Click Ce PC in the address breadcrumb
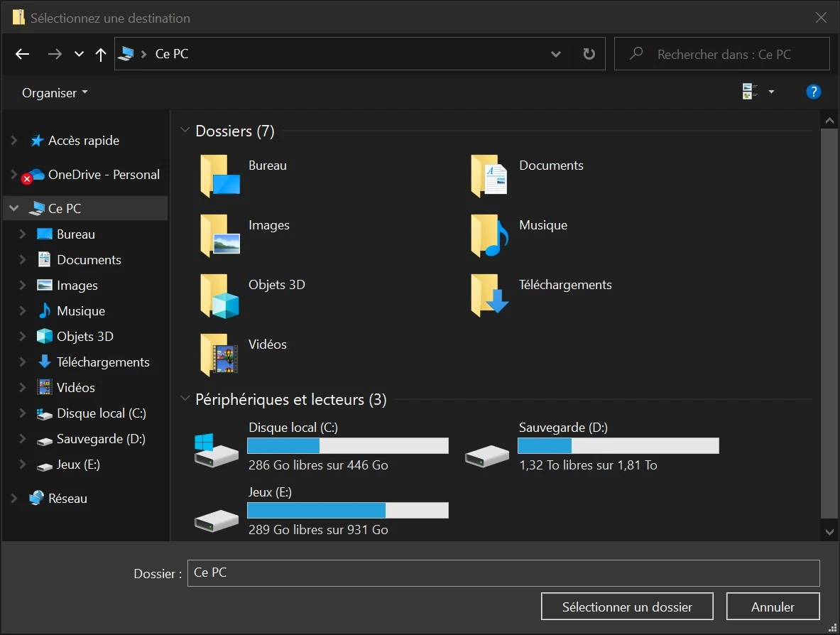This screenshot has height=635, width=840. pyautogui.click(x=171, y=53)
